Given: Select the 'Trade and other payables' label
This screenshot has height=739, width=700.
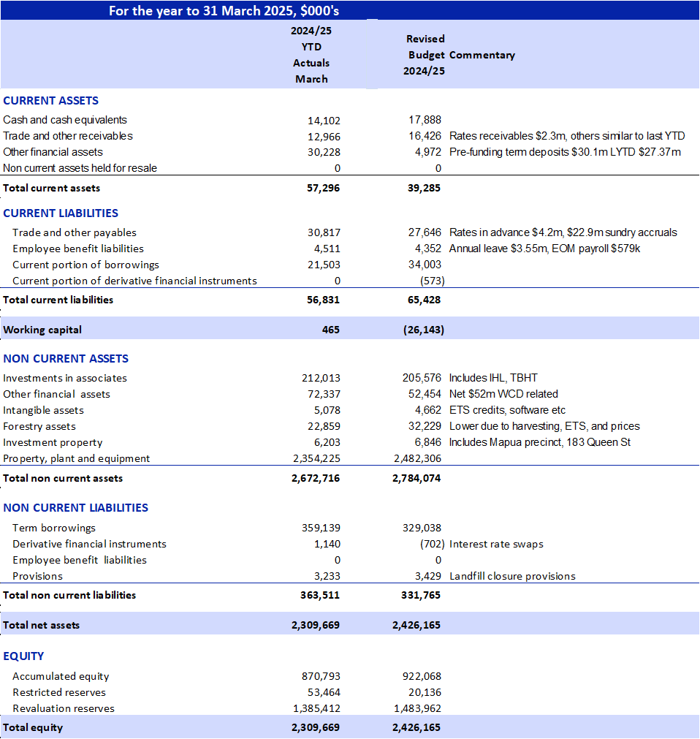Looking at the screenshot, I should pyautogui.click(x=75, y=232).
